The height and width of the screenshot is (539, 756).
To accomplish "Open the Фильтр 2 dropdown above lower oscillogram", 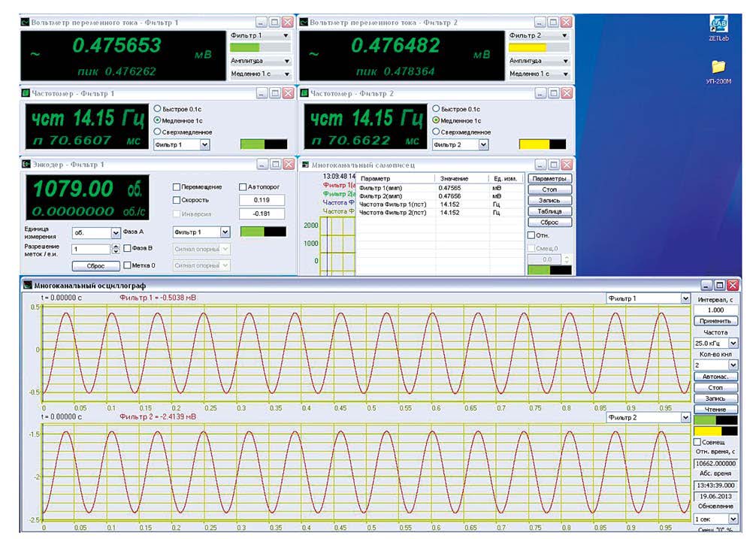I will pos(648,417).
